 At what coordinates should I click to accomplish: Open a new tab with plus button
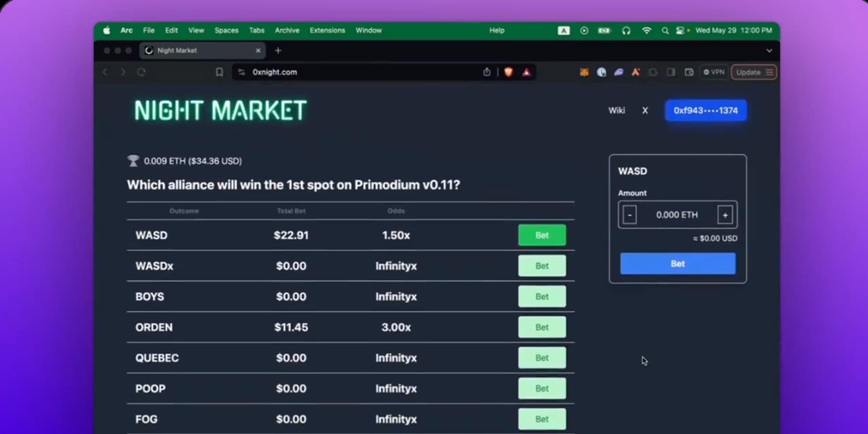tap(278, 51)
